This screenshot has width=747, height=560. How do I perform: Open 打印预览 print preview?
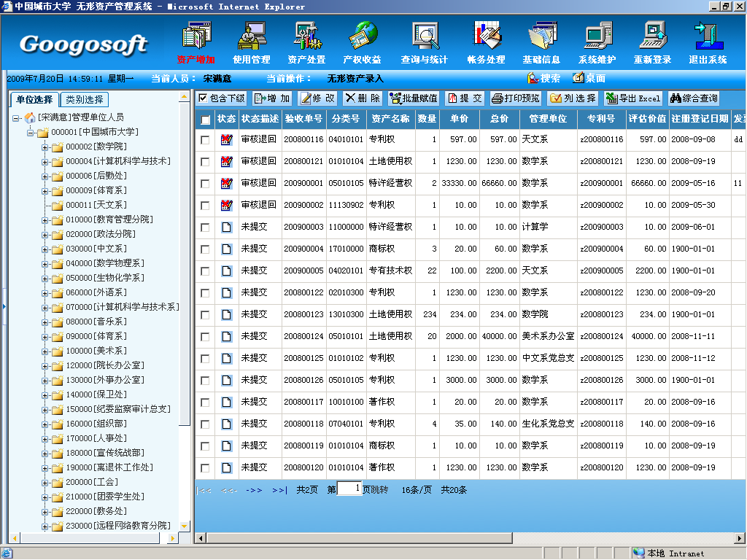tap(516, 98)
